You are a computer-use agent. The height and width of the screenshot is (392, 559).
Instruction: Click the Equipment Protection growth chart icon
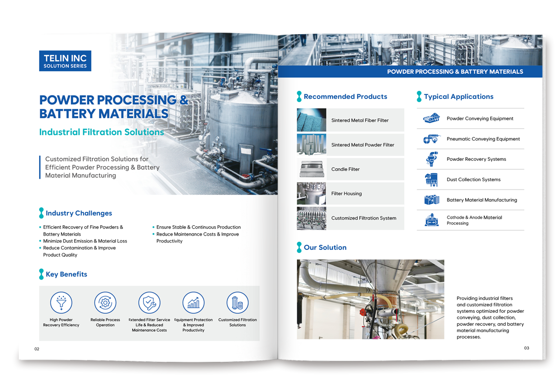point(194,302)
